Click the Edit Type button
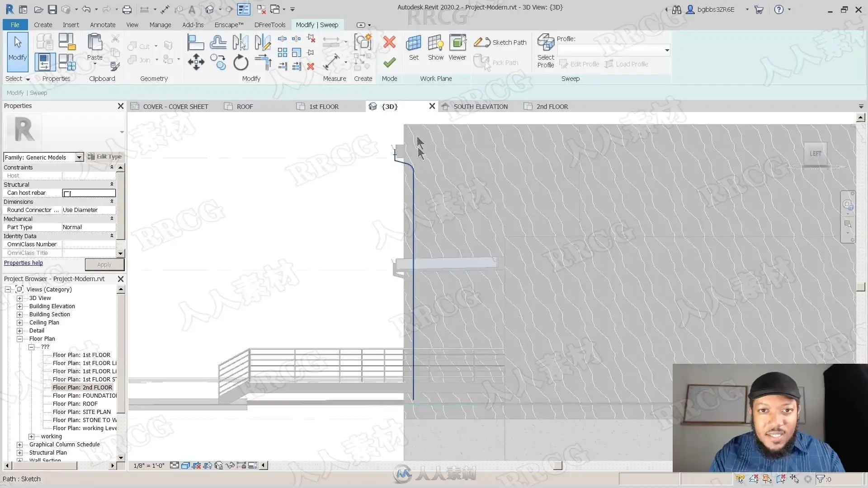 [x=104, y=157]
